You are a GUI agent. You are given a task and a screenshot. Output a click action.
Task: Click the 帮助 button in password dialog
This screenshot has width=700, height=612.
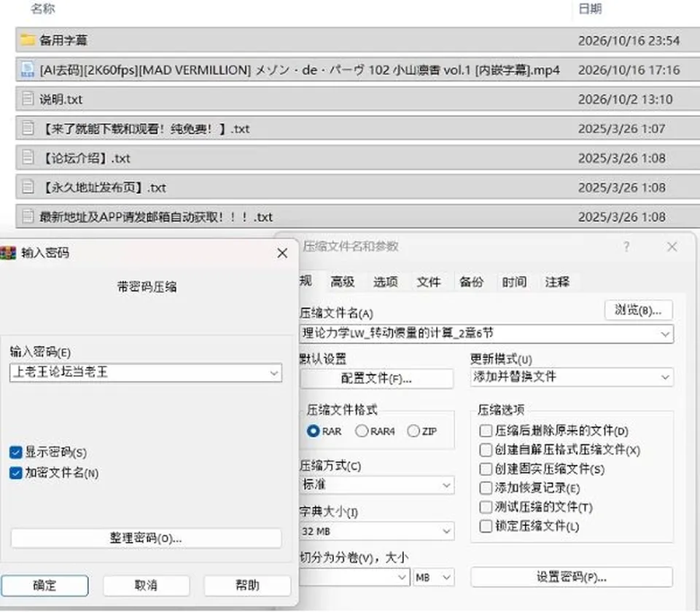[x=247, y=585]
